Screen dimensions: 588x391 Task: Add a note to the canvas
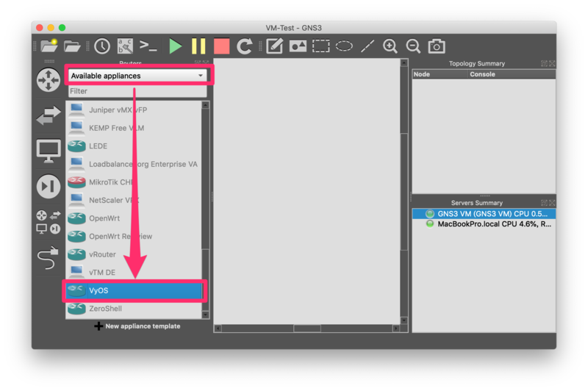(x=274, y=46)
